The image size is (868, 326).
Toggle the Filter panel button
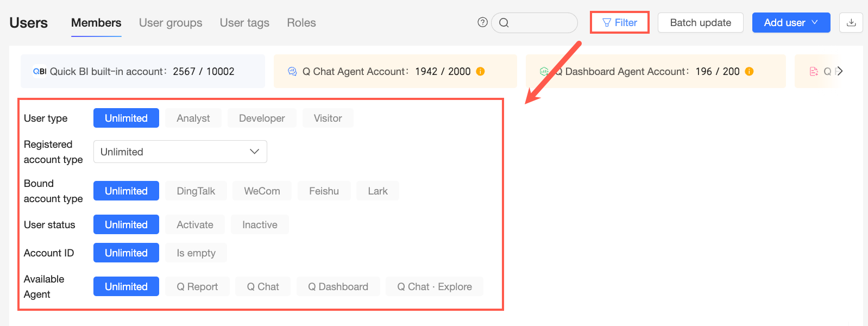(620, 23)
